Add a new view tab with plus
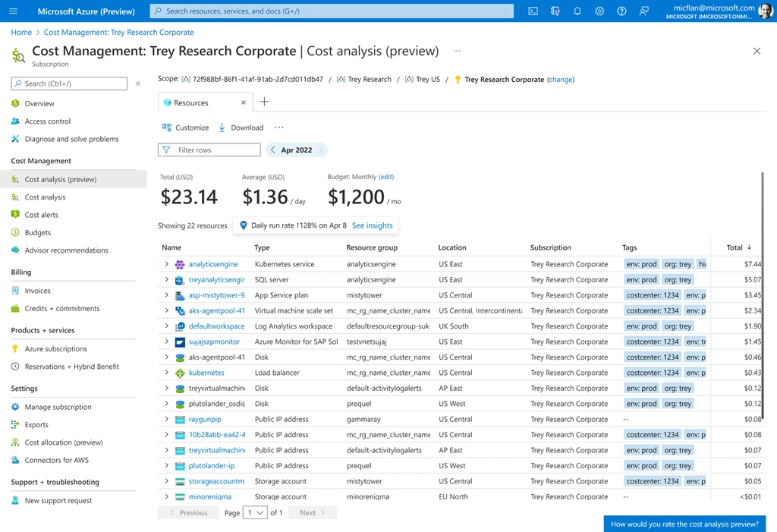Image resolution: width=777 pixels, height=532 pixels. [264, 102]
